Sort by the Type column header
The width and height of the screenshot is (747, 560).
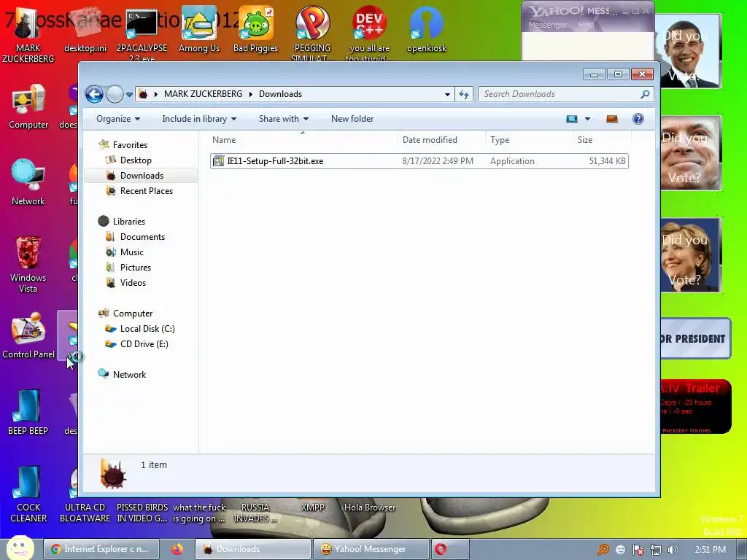(529, 140)
